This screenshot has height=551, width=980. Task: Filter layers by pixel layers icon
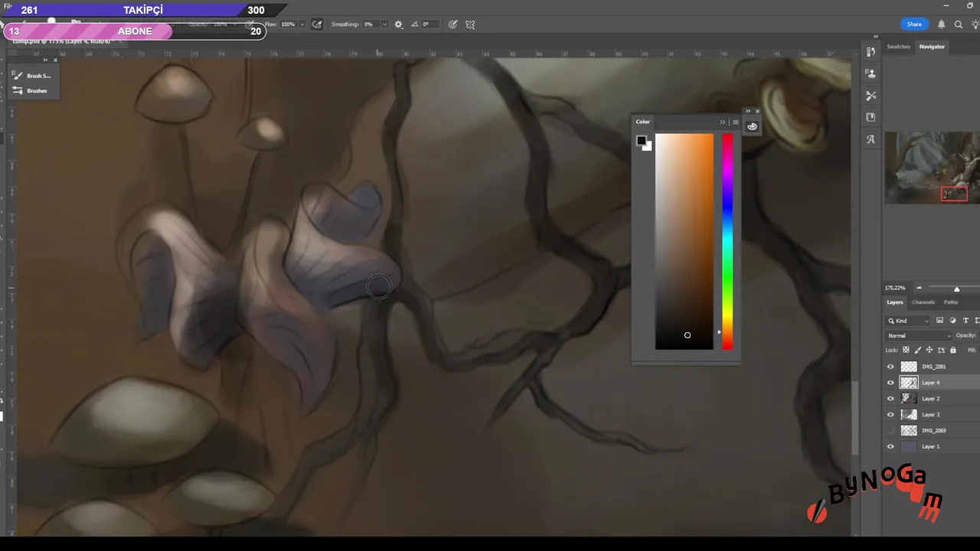tap(939, 321)
